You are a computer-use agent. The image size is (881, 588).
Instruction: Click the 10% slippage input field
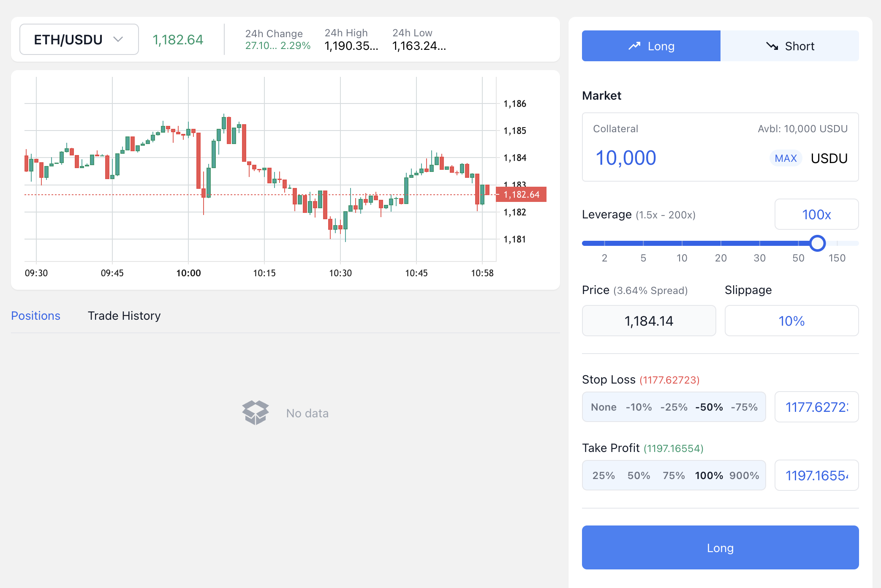pos(791,321)
